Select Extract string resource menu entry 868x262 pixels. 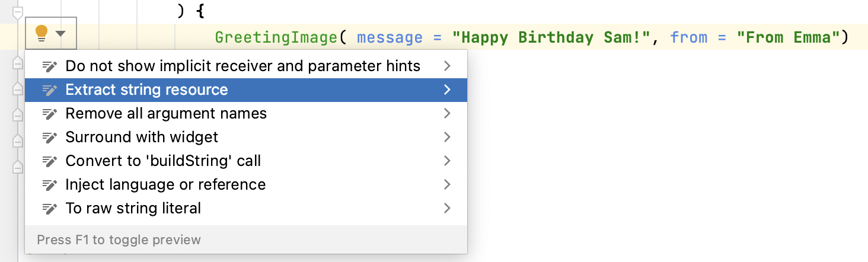click(146, 90)
